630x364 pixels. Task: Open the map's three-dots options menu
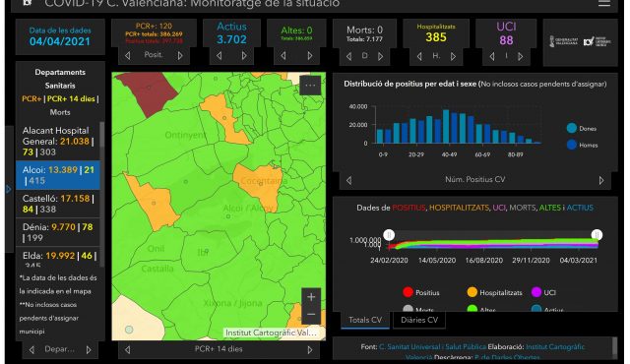[310, 86]
